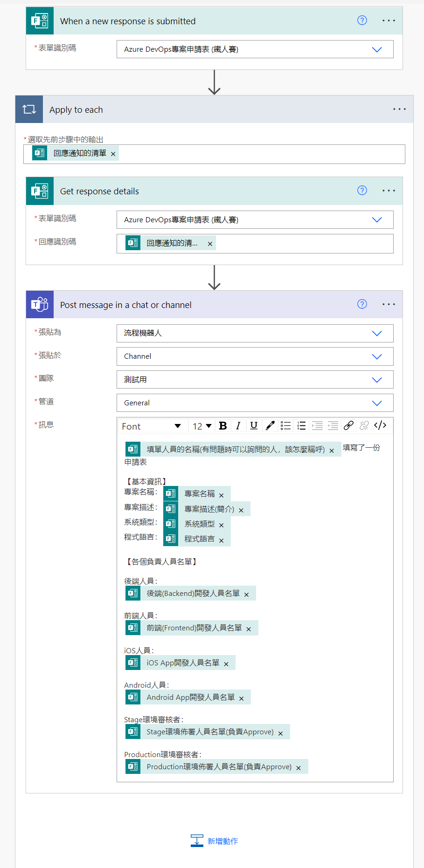Click the Stage環境審核者: label text

pyautogui.click(x=154, y=719)
